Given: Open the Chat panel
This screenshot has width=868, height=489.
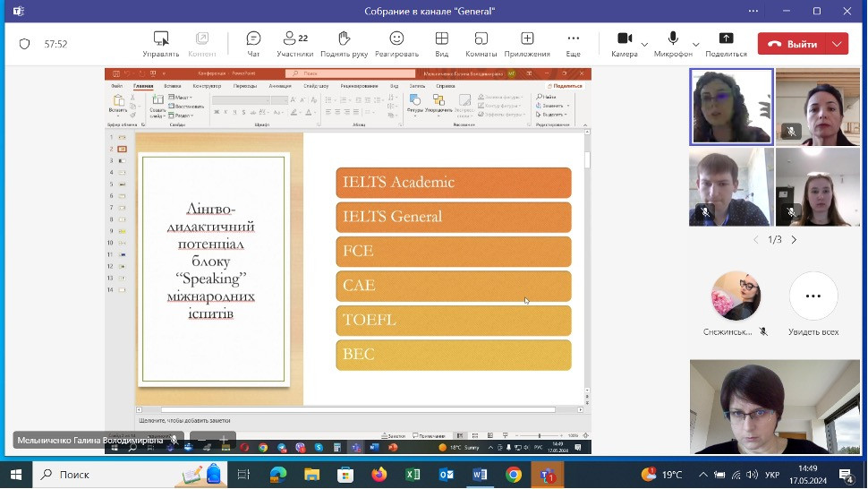Looking at the screenshot, I should coord(253,43).
